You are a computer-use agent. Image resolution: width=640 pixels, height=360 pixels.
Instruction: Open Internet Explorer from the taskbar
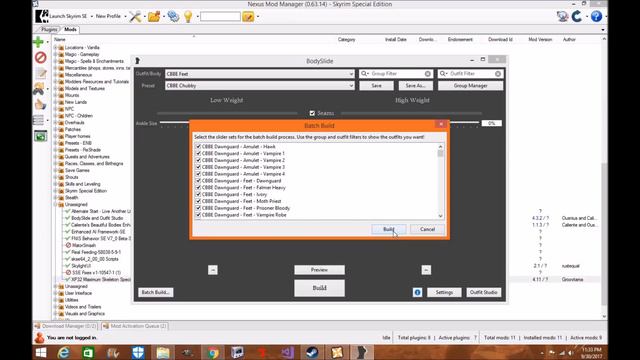63,353
